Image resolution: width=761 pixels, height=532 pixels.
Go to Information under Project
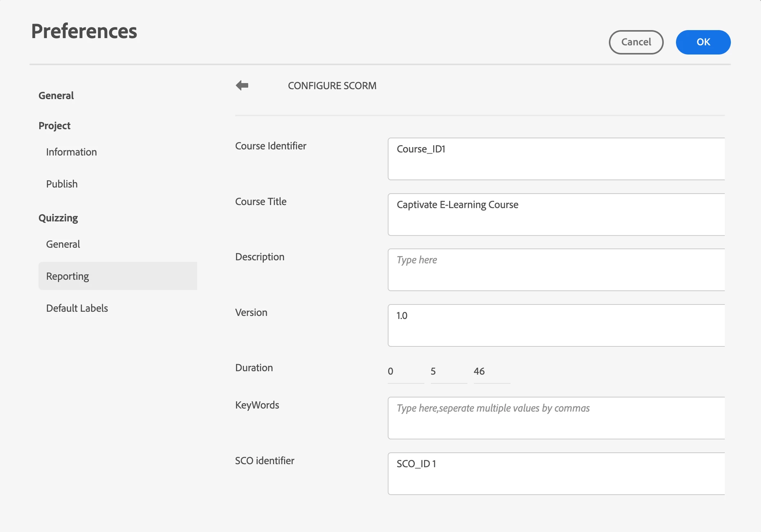coord(71,152)
